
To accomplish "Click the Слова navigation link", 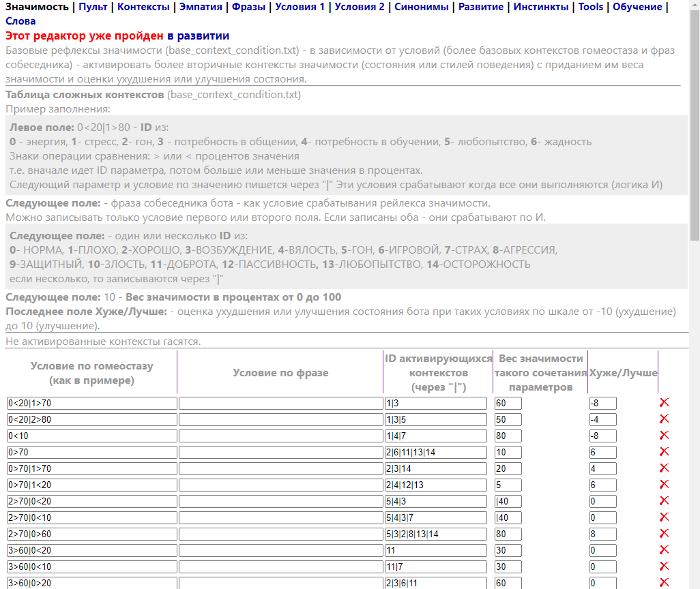I will click(x=20, y=21).
